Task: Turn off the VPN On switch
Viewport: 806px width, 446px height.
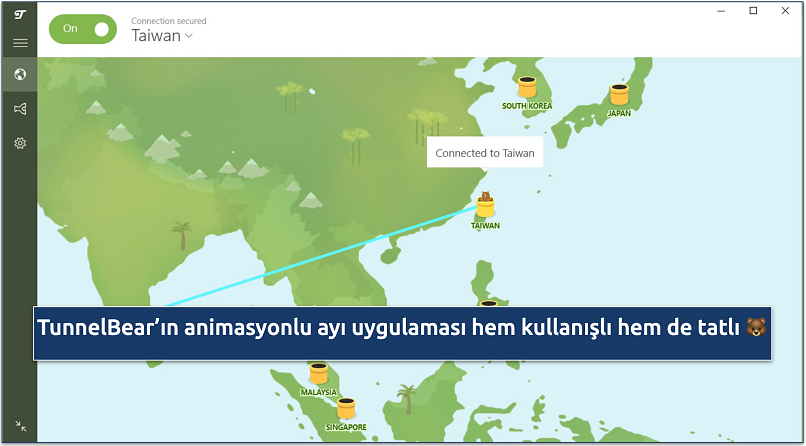Action: [84, 29]
